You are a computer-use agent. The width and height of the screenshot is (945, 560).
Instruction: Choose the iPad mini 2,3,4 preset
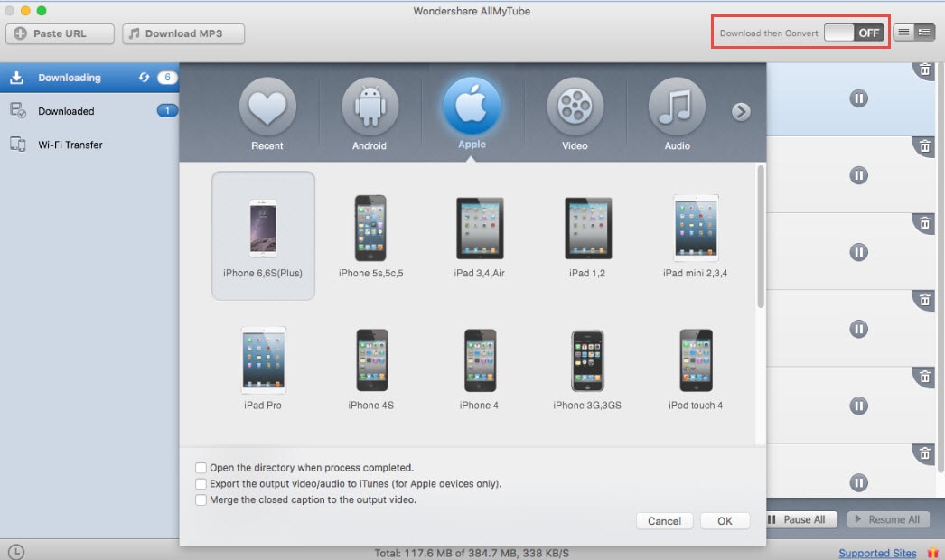[x=696, y=235]
